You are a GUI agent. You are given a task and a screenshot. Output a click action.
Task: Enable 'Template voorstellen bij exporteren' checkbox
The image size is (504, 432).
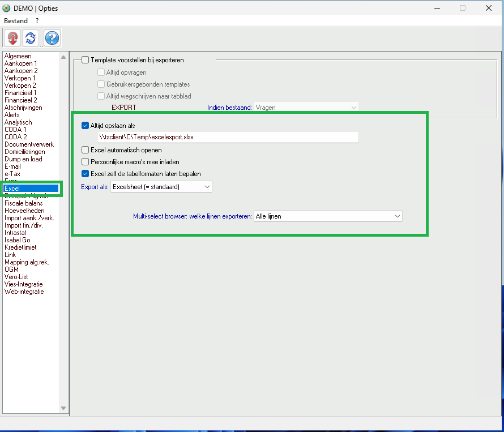(x=86, y=59)
